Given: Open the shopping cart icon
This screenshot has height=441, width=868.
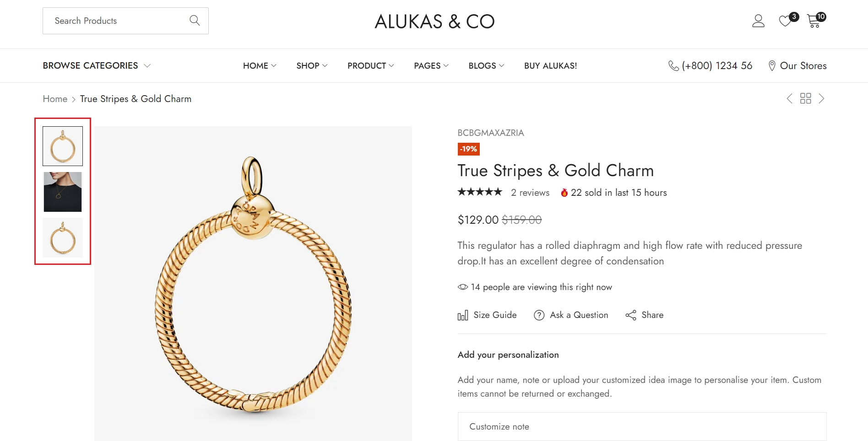Looking at the screenshot, I should (814, 21).
